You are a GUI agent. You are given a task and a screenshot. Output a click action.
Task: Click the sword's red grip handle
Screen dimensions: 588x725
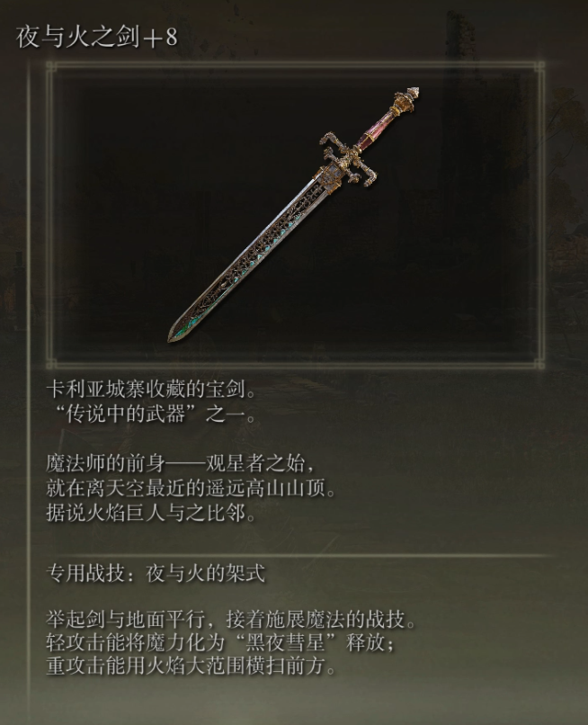(x=379, y=130)
